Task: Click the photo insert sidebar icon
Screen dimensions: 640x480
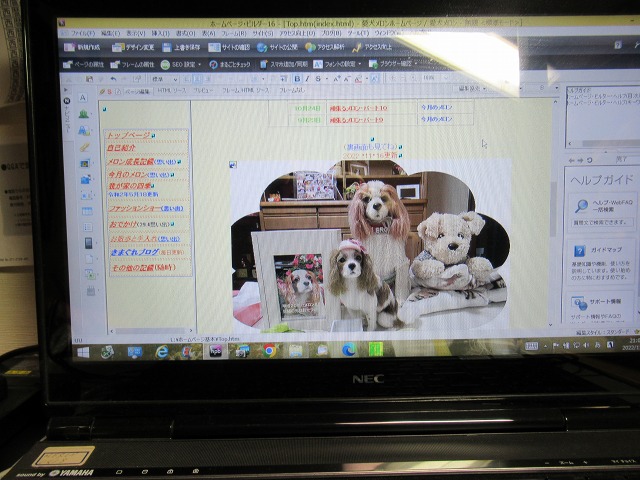Action: [x=85, y=163]
